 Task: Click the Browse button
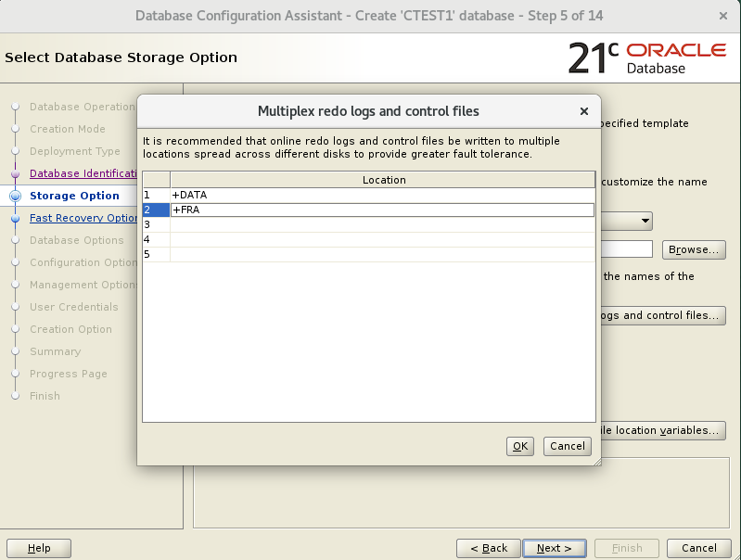coord(694,249)
